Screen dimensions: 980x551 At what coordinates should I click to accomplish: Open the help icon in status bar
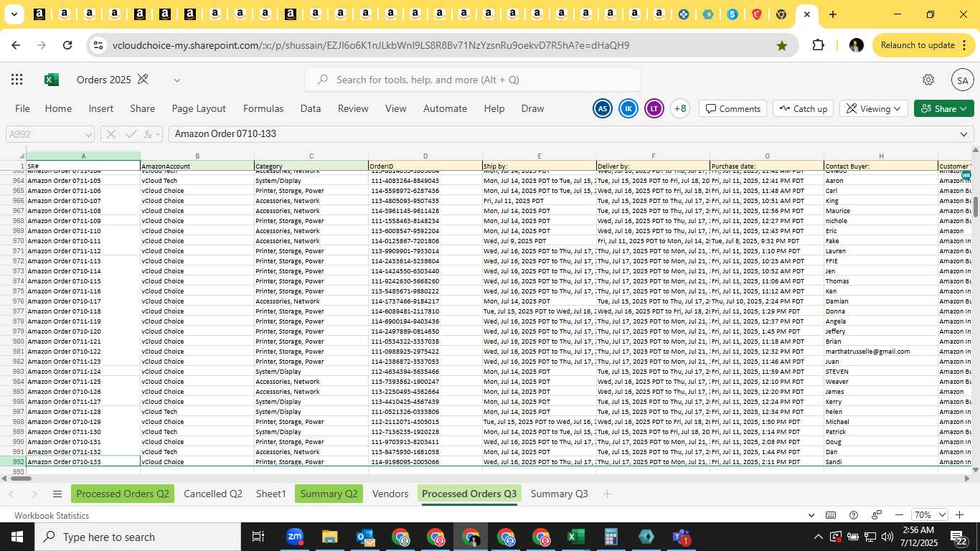[x=854, y=515]
